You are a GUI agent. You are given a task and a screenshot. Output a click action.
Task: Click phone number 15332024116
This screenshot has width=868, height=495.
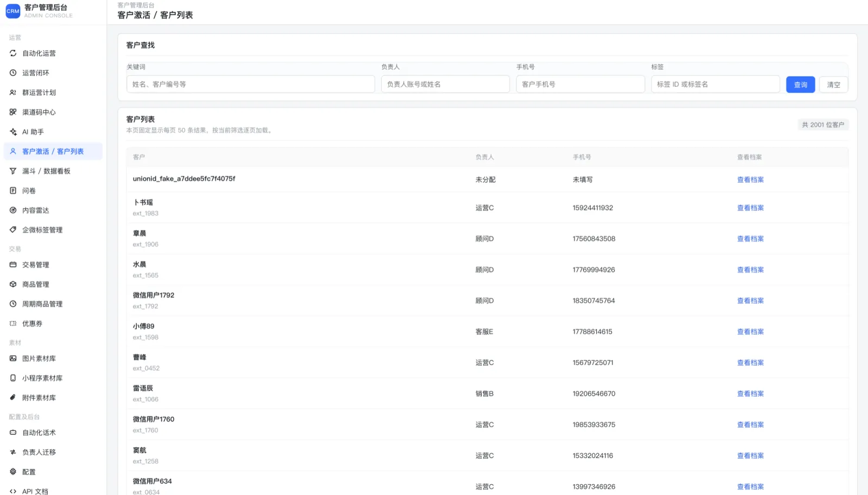[592, 455]
